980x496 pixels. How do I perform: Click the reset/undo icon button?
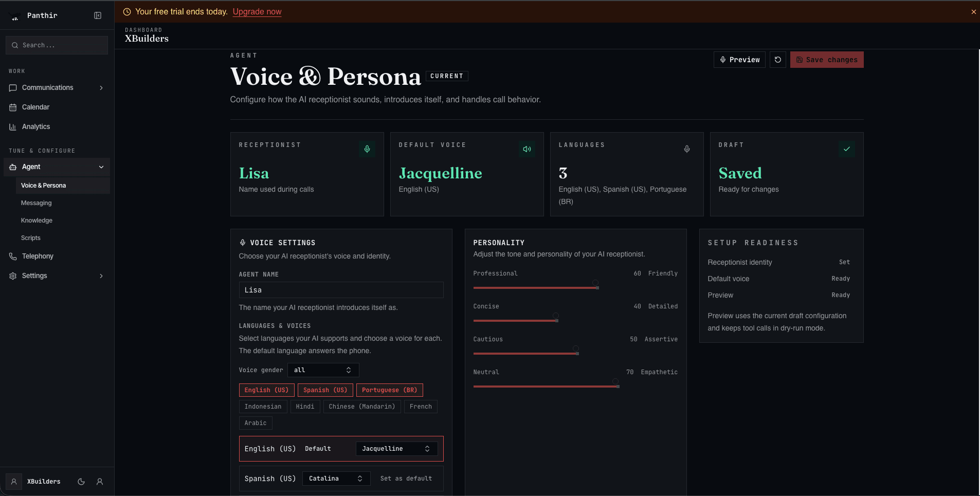point(777,60)
